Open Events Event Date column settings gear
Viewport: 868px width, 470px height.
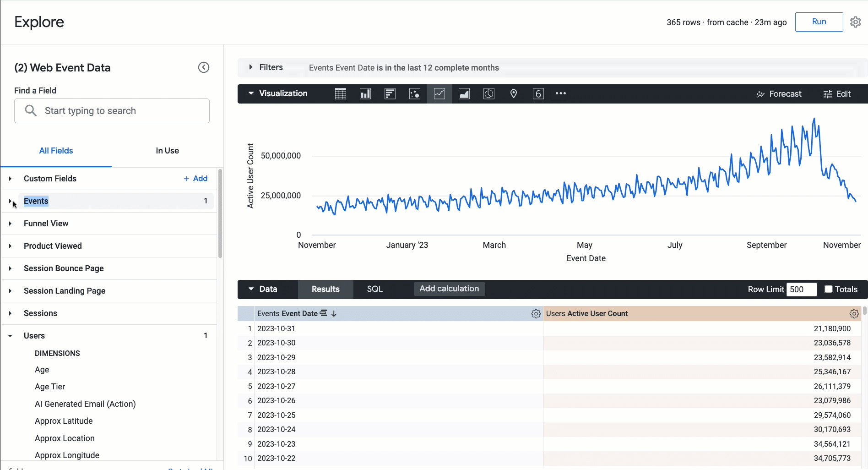point(536,314)
